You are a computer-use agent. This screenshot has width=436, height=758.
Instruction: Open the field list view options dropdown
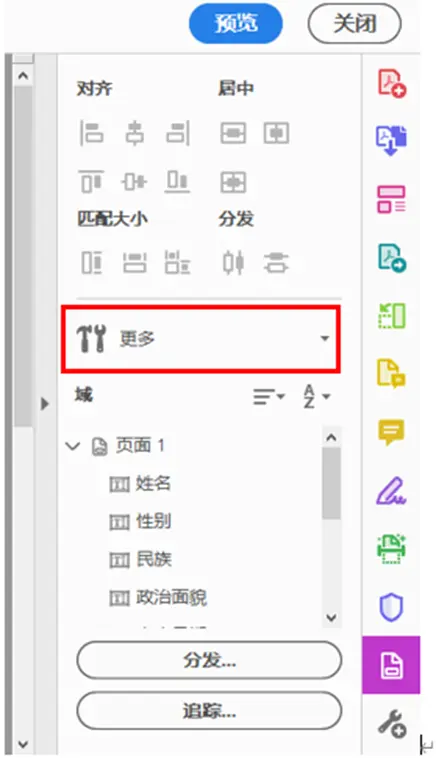point(269,397)
